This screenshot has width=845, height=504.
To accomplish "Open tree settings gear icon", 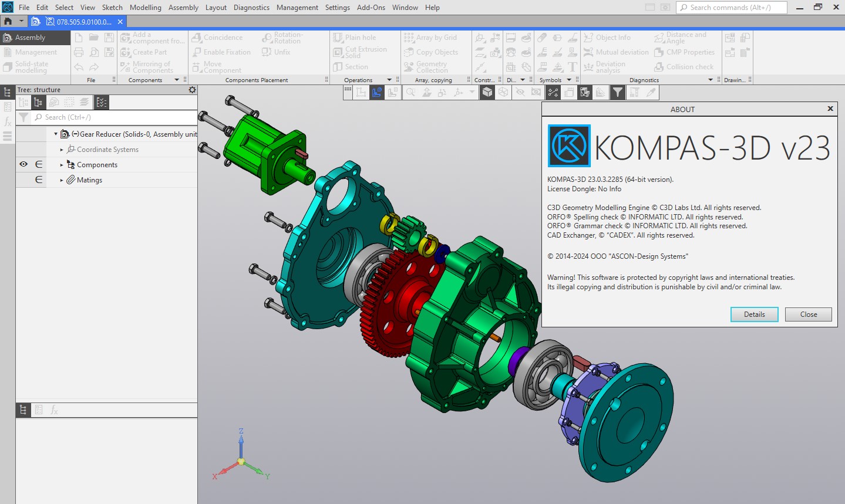I will click(x=192, y=90).
